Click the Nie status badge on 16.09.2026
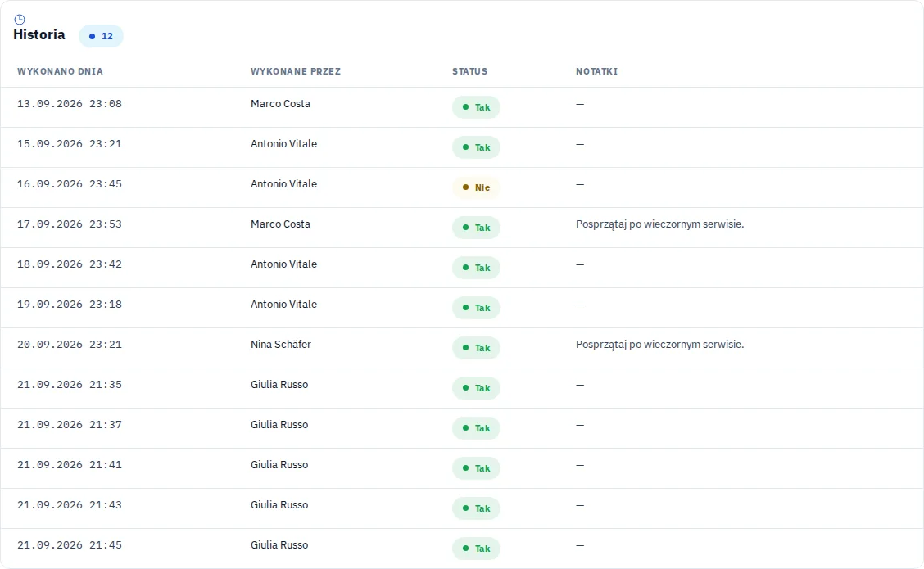Screen dimensions: 924x569 [476, 187]
